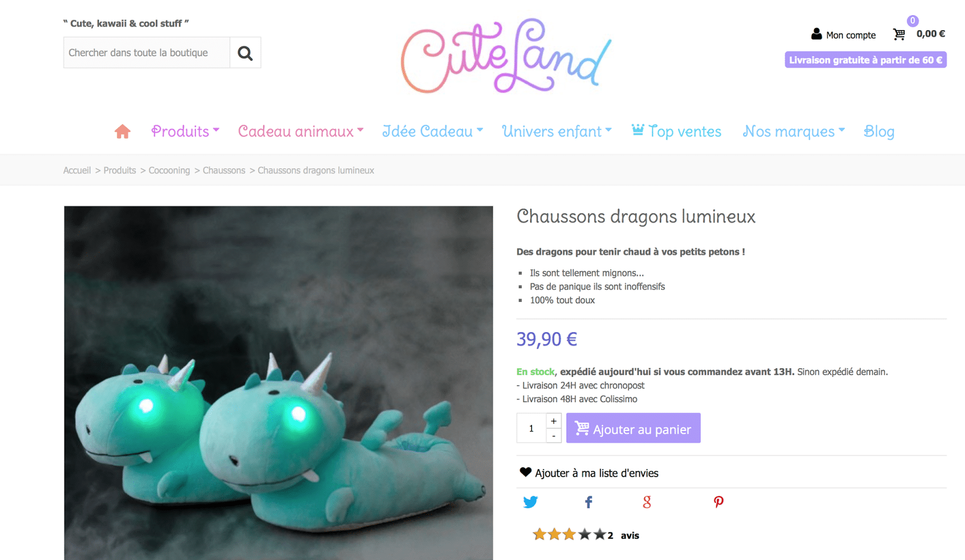Image resolution: width=965 pixels, height=560 pixels.
Task: Pin product on Pinterest
Action: (x=718, y=502)
